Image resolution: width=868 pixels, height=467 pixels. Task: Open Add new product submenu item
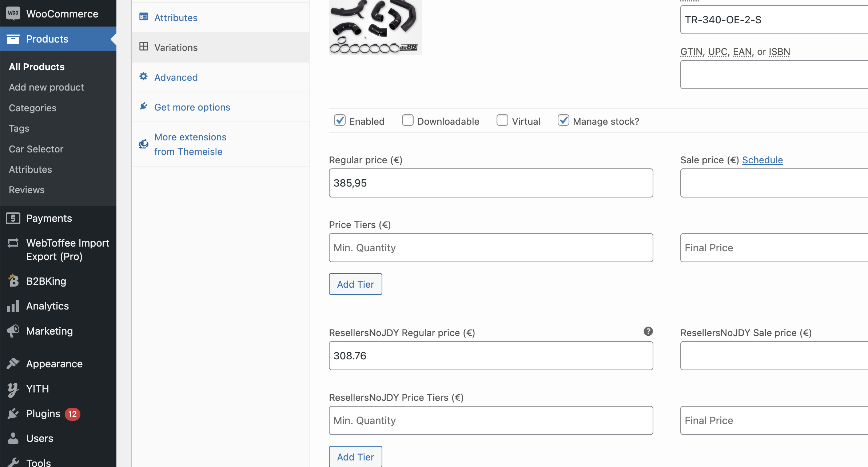click(x=47, y=87)
